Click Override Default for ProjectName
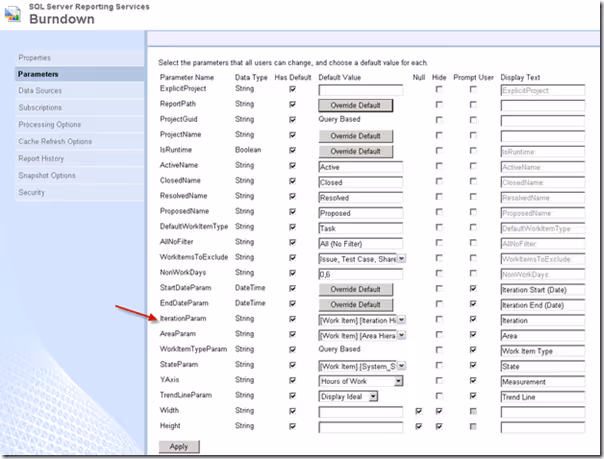604x459 pixels. point(356,136)
